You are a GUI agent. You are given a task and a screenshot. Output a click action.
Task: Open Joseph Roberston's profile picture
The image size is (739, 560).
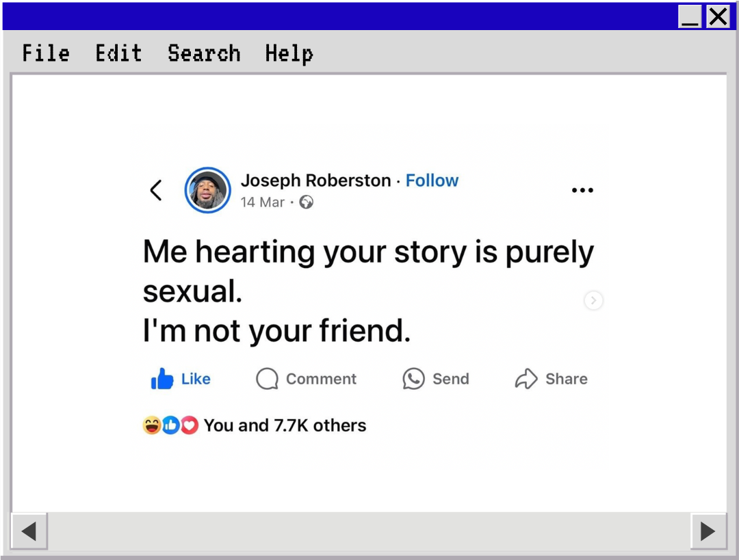coord(207,190)
